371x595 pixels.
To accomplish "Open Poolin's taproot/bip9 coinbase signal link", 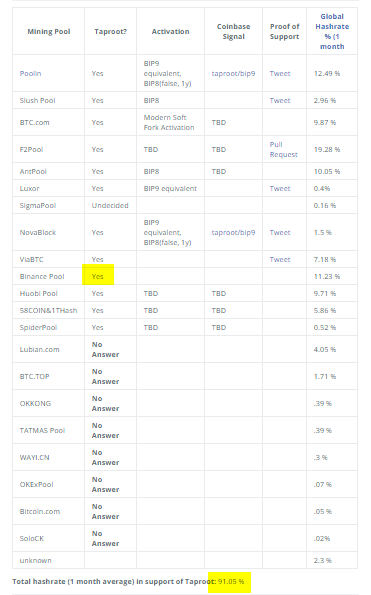I will [x=233, y=73].
